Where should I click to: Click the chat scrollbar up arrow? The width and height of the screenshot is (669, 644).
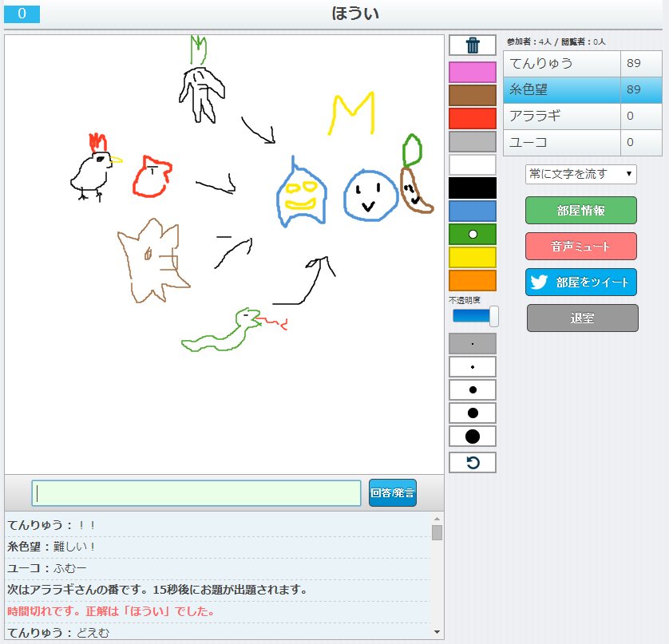point(437,519)
